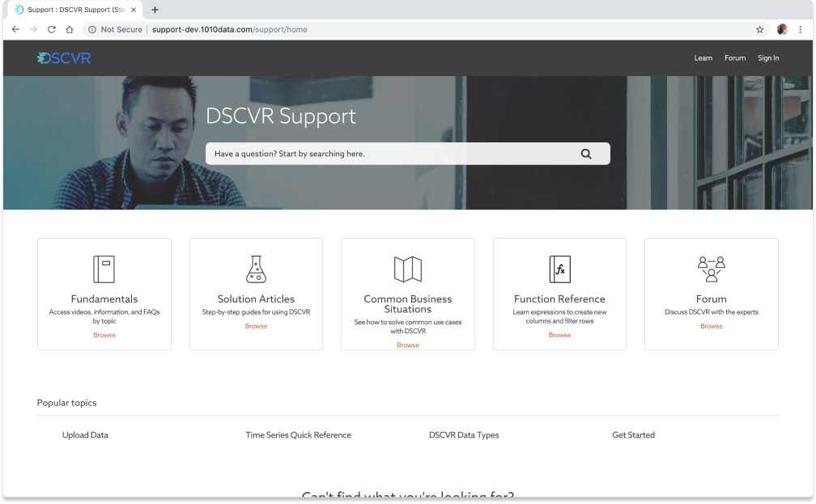Image resolution: width=816 pixels, height=504 pixels.
Task: Reload the page with refresh icon
Action: (52, 30)
